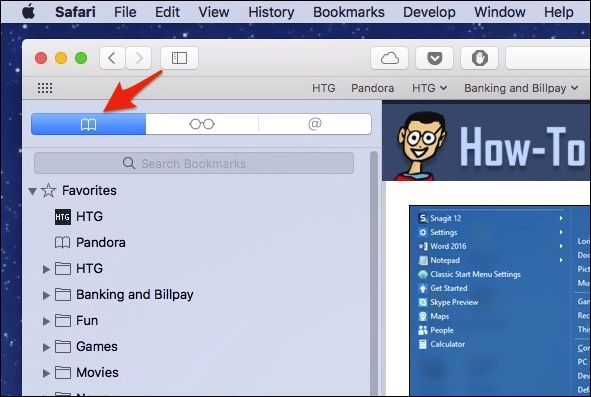This screenshot has height=397, width=591.
Task: Collapse the Favorites disclosure triangle
Action: [33, 191]
